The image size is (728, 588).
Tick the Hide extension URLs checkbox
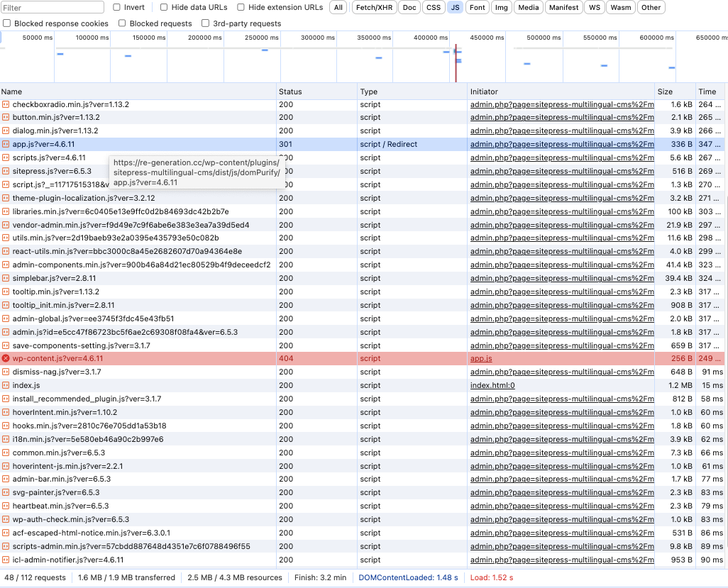[x=241, y=7]
